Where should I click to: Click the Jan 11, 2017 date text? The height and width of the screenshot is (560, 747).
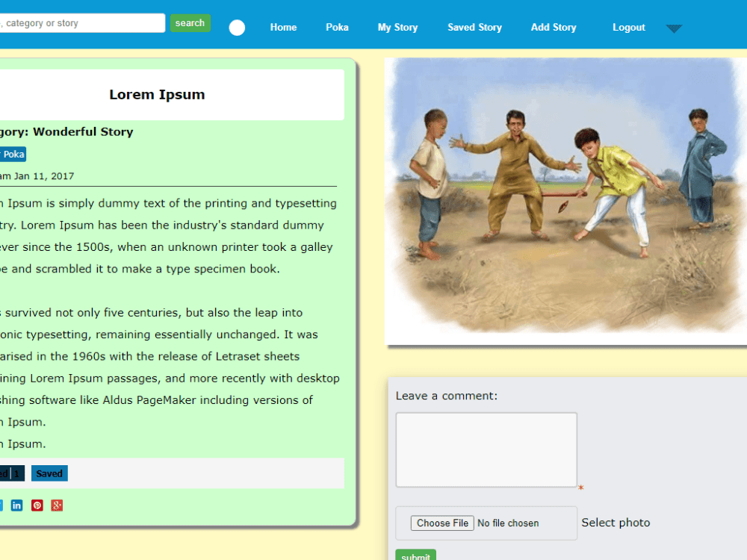coord(44,176)
